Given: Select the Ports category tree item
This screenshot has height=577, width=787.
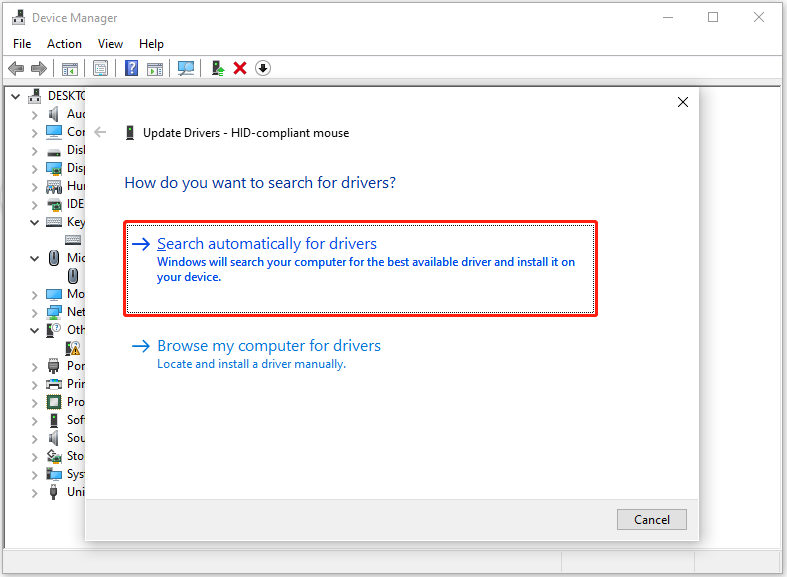Looking at the screenshot, I should tap(76, 366).
